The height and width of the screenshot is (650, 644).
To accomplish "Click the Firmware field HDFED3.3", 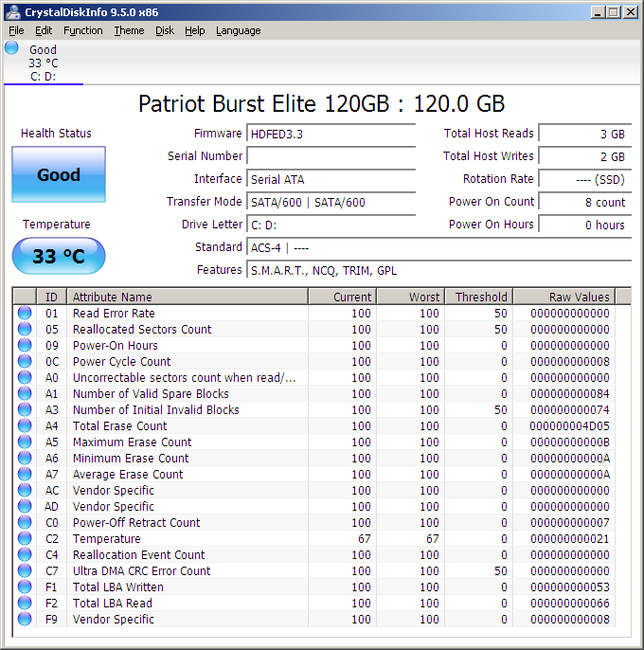I will (331, 134).
